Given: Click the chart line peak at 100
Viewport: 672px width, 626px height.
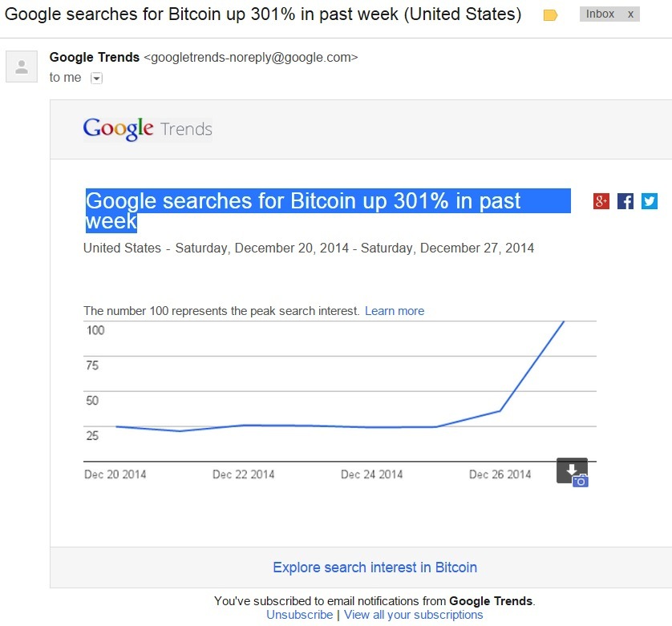Looking at the screenshot, I should coord(564,321).
